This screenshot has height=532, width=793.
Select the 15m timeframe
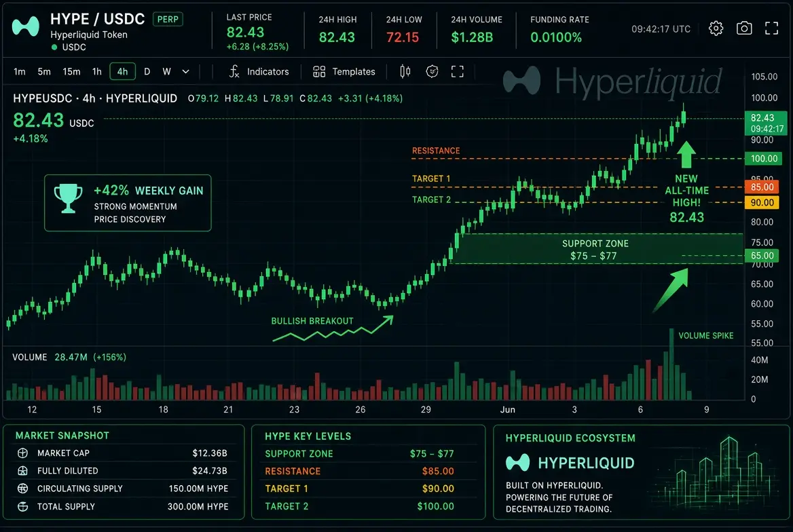(71, 72)
